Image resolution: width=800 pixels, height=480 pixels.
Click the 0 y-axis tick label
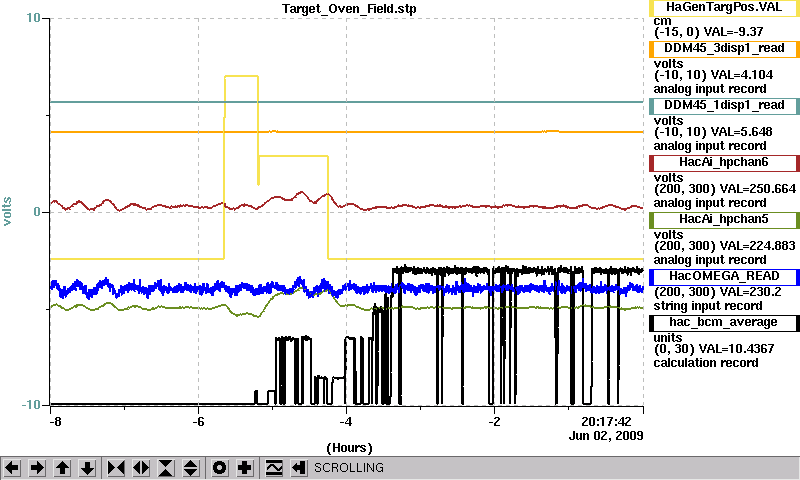pyautogui.click(x=37, y=212)
